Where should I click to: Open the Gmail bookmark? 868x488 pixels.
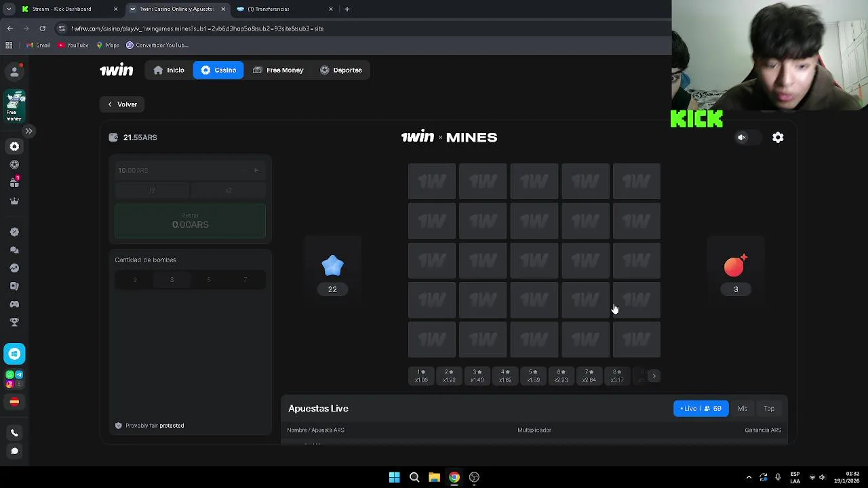(x=38, y=45)
